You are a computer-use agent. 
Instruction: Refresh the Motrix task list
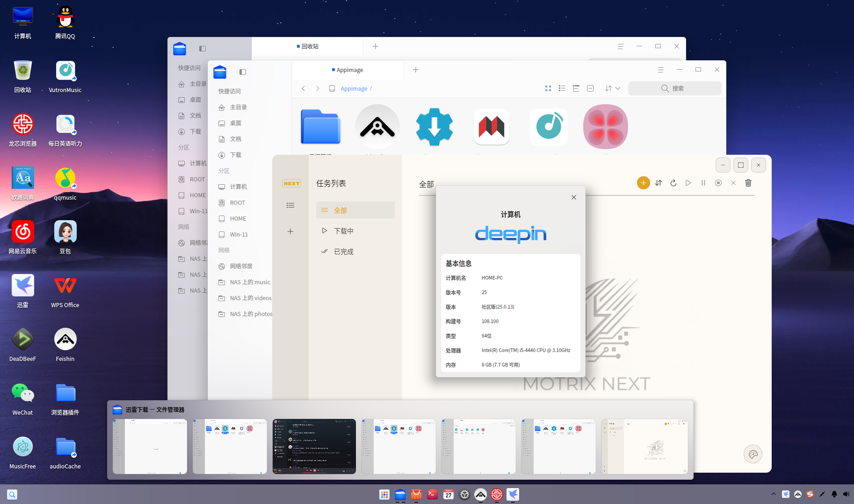[x=673, y=183]
